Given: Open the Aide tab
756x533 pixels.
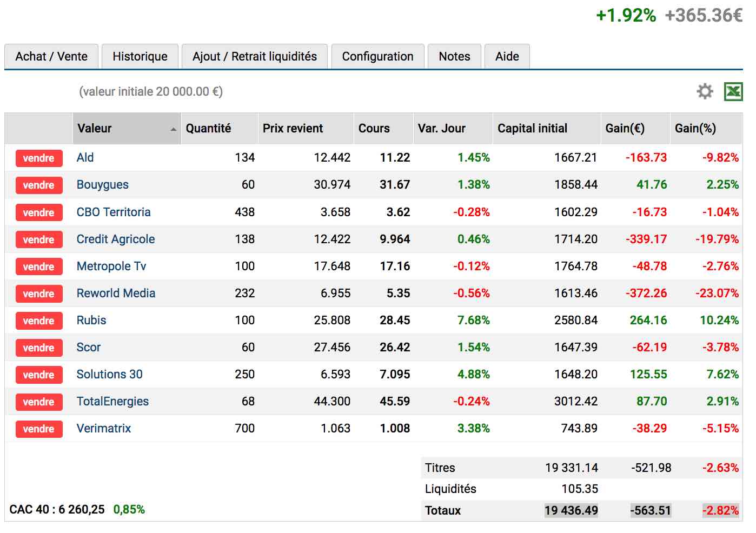Looking at the screenshot, I should point(507,56).
